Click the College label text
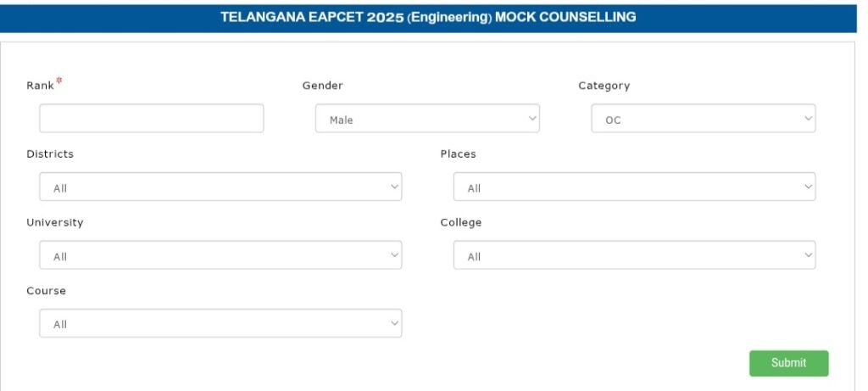The height and width of the screenshot is (391, 868). pyautogui.click(x=460, y=222)
